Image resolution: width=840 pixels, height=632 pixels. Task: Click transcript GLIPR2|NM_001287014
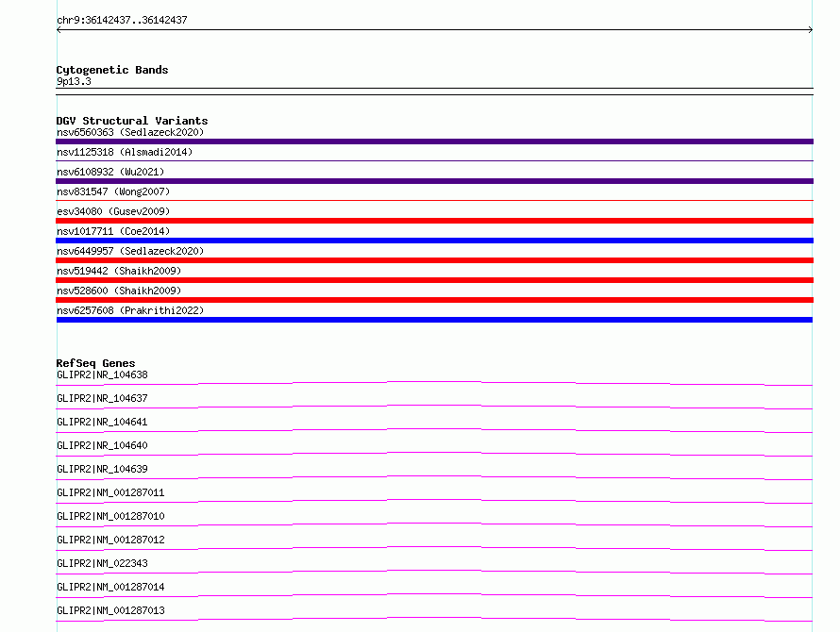[110, 587]
